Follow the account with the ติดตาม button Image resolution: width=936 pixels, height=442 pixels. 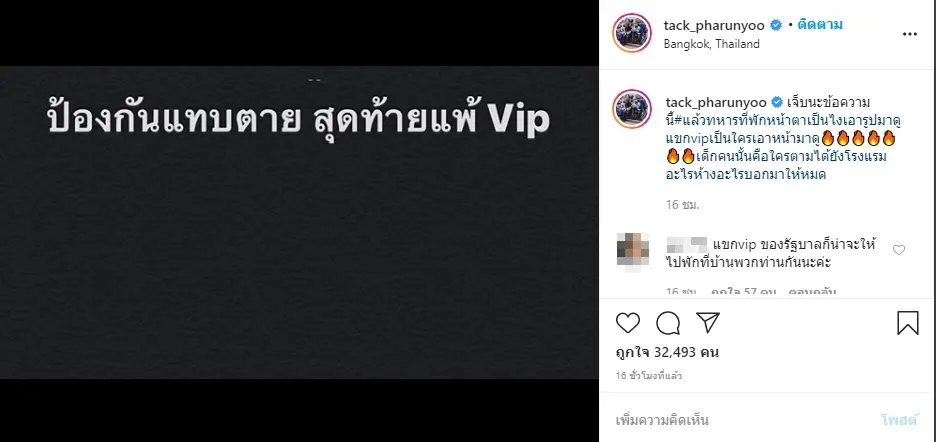[823, 25]
